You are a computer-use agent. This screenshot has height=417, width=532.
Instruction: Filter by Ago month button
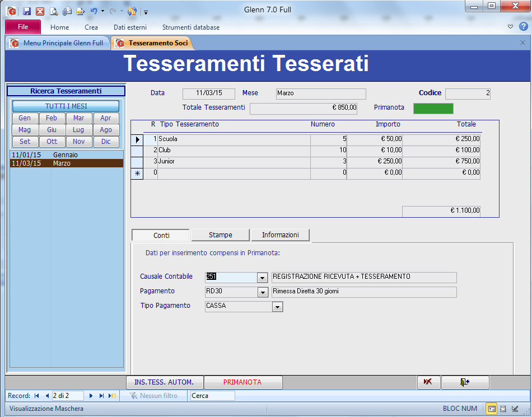106,130
